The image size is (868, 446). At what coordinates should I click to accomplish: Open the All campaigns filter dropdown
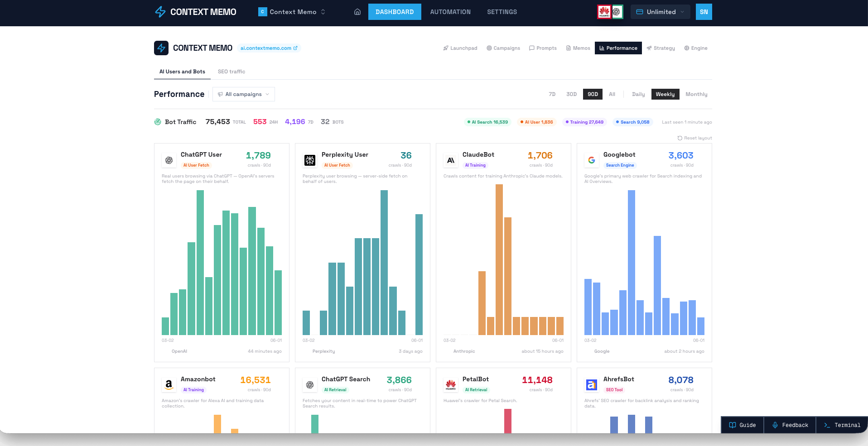(x=244, y=94)
